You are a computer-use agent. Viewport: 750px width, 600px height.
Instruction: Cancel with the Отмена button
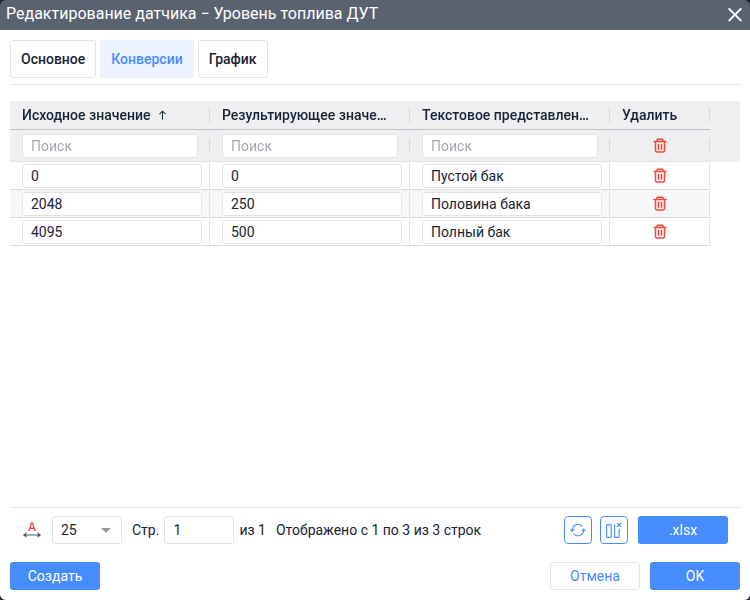pyautogui.click(x=595, y=576)
